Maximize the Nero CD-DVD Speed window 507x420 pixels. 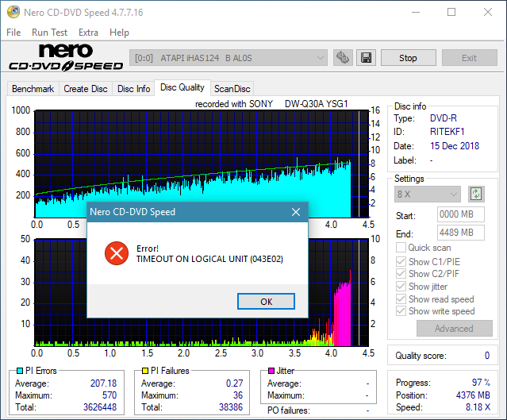point(451,12)
